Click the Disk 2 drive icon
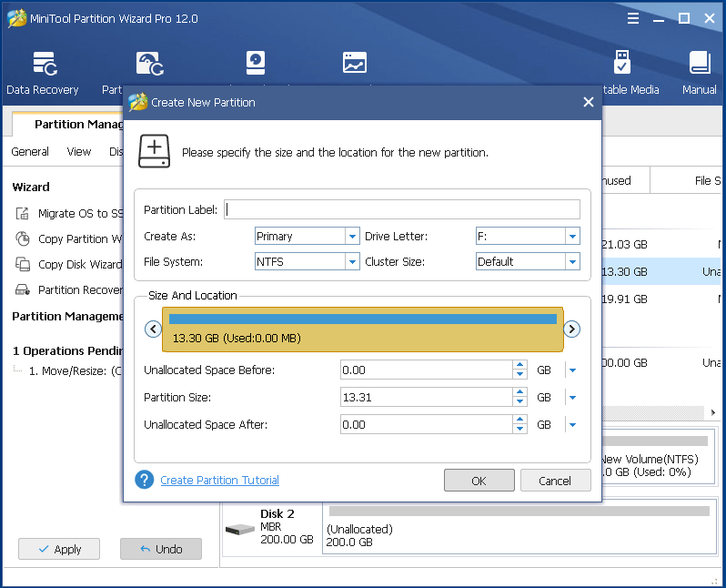Viewport: 726px width, 588px height. [240, 529]
